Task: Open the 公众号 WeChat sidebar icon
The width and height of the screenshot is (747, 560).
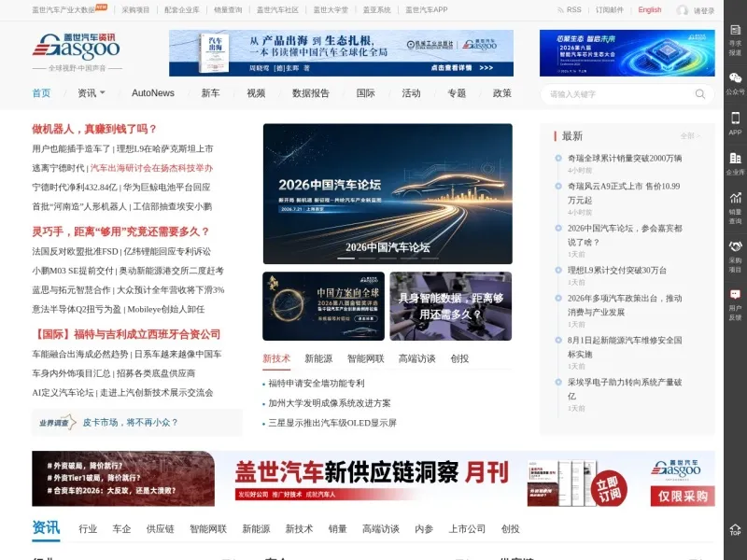Action: pos(735,77)
